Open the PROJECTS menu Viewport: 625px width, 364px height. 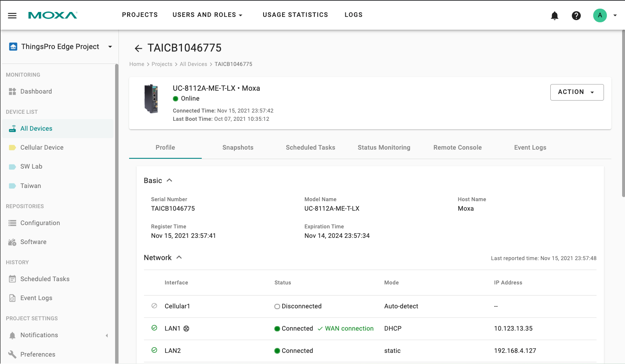[x=140, y=15]
